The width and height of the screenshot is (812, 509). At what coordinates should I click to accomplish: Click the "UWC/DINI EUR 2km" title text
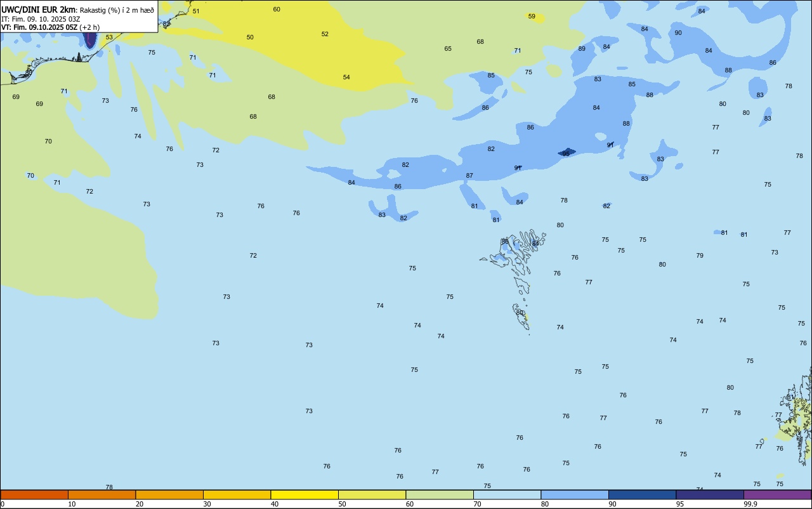pyautogui.click(x=39, y=10)
